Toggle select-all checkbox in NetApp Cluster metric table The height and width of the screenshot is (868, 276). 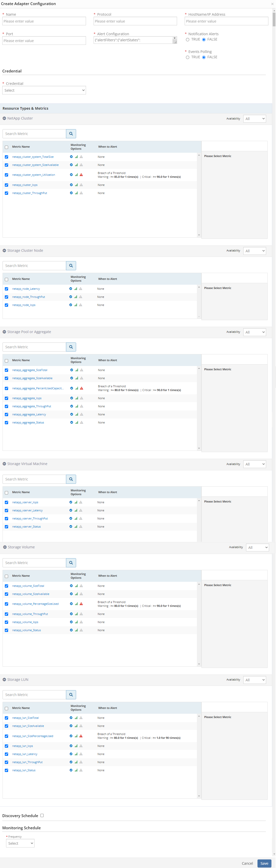6,147
